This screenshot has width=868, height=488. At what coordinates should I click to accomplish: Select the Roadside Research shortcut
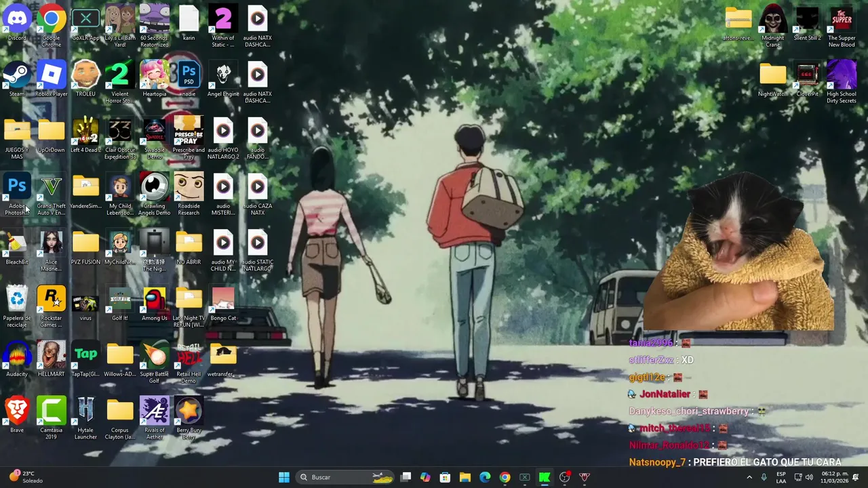click(189, 195)
